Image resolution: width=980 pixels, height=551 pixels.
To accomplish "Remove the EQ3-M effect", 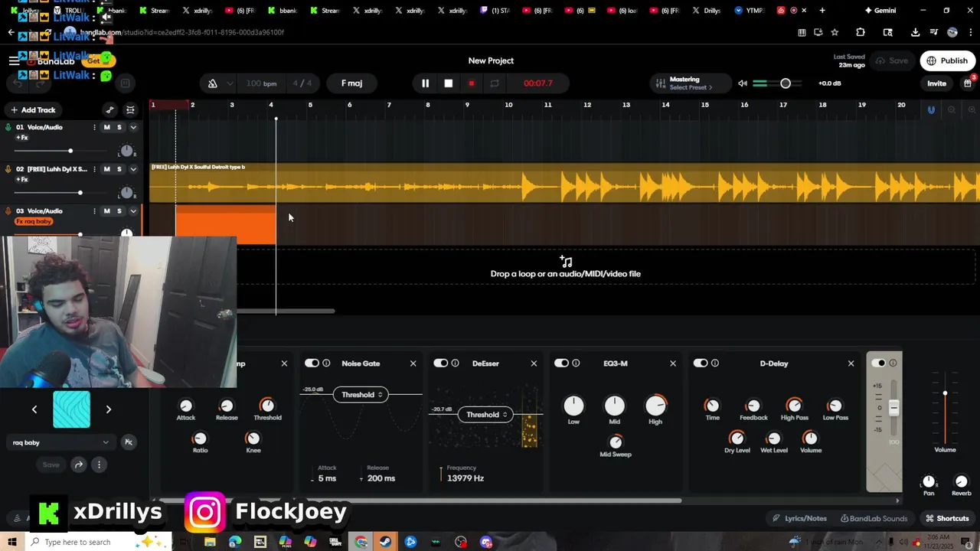I will (673, 364).
